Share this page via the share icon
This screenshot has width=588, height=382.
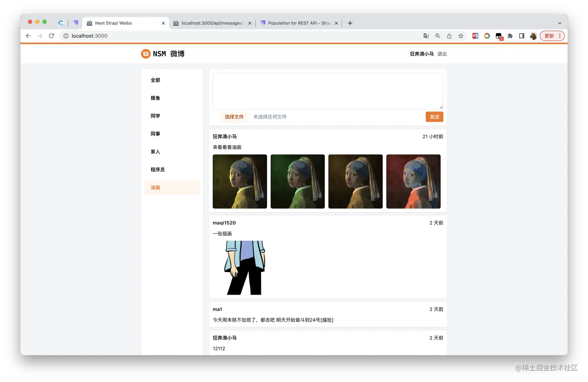[449, 36]
